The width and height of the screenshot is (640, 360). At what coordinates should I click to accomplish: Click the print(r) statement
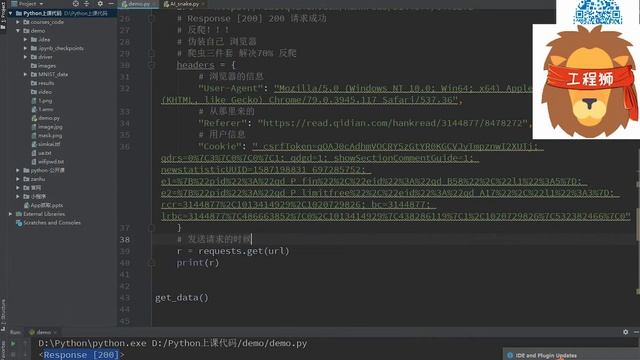tap(198, 263)
